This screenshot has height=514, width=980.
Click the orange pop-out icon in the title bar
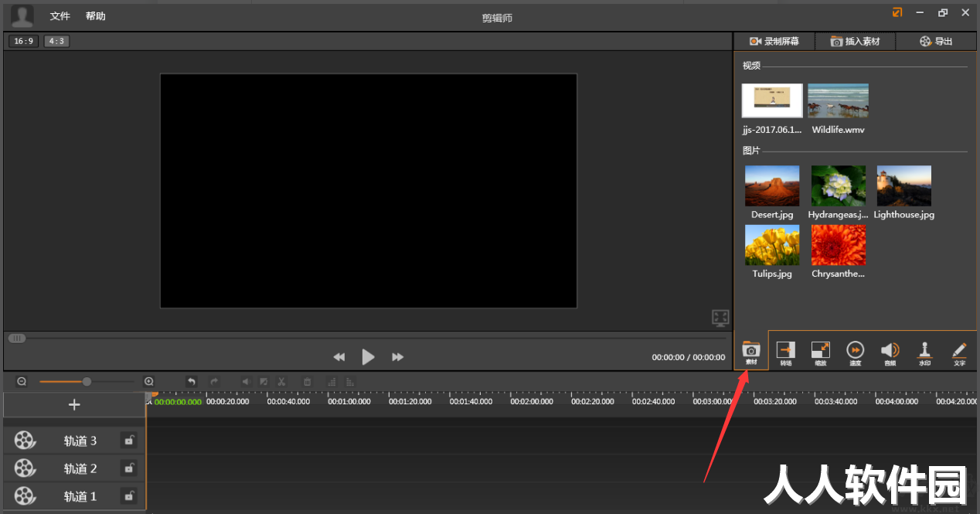coord(897,12)
